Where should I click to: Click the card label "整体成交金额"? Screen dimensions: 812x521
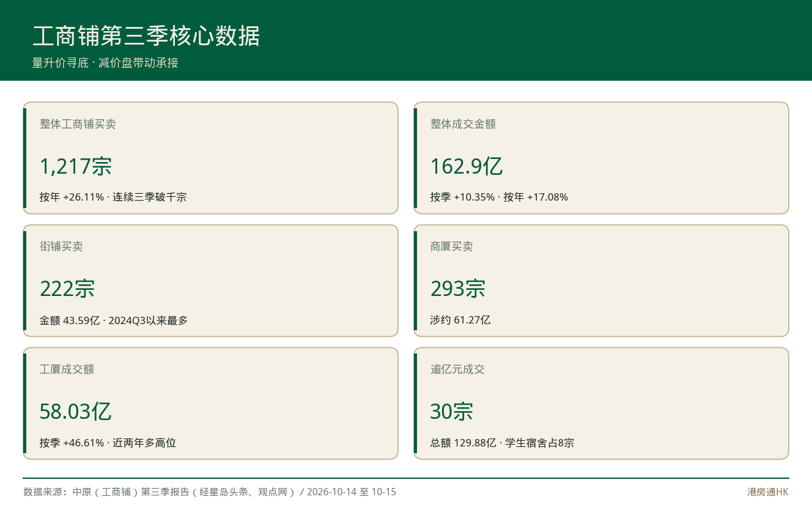[463, 124]
